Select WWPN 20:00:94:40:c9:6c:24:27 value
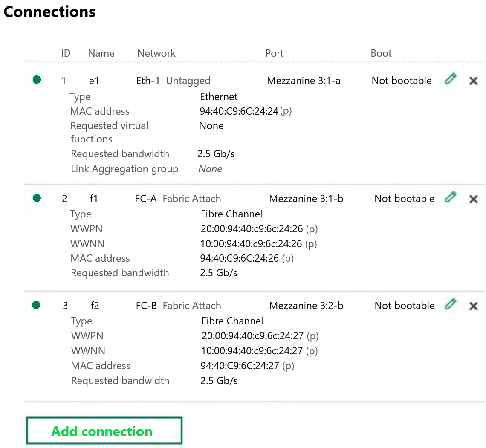 point(253,336)
